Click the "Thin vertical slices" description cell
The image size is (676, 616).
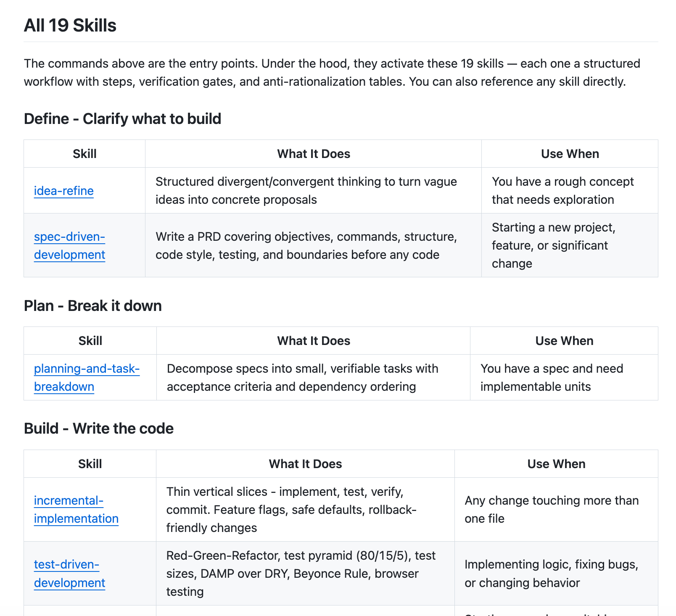tap(291, 509)
